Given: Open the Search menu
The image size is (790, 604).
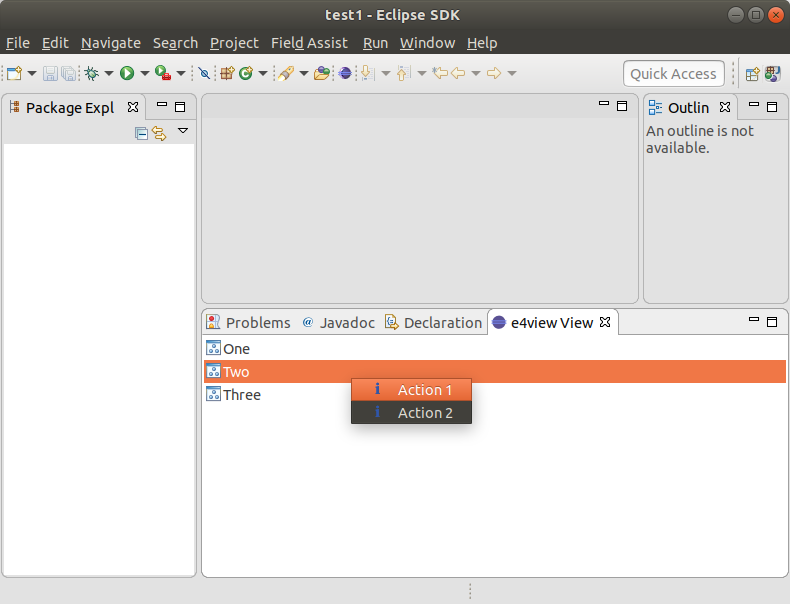Looking at the screenshot, I should point(175,43).
